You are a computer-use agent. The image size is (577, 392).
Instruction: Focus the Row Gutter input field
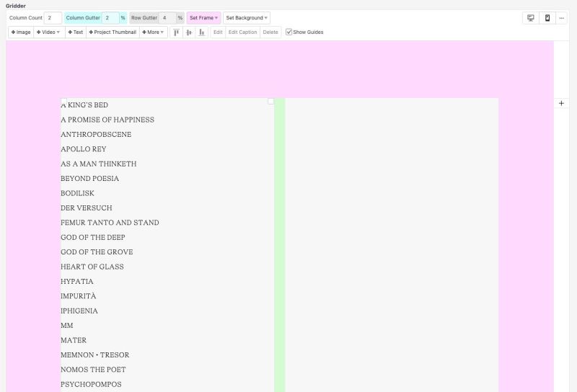[x=167, y=17]
